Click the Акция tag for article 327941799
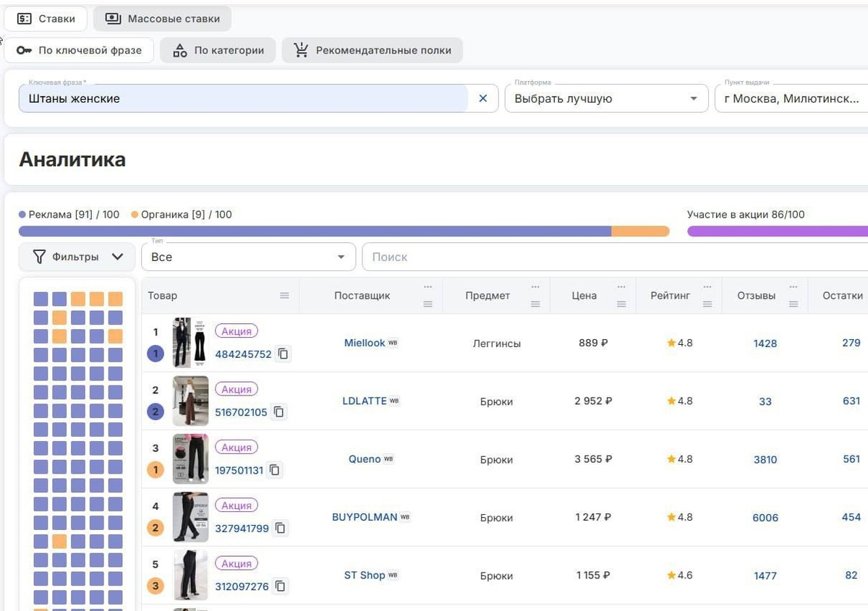This screenshot has width=868, height=611. (237, 505)
